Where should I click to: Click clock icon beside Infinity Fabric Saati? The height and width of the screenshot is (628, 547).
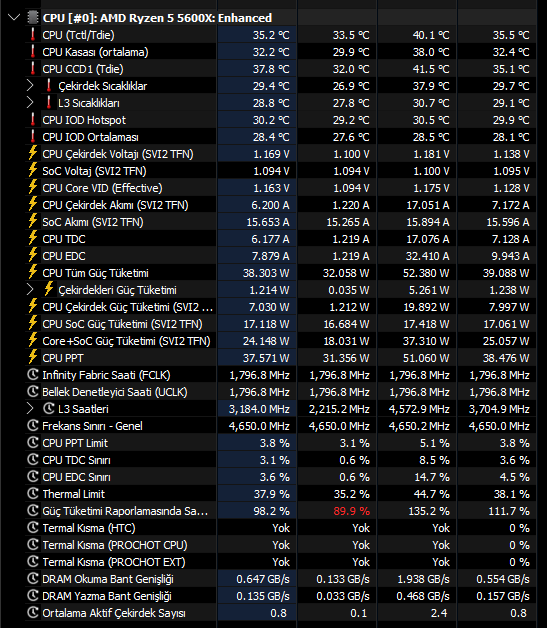point(32,374)
